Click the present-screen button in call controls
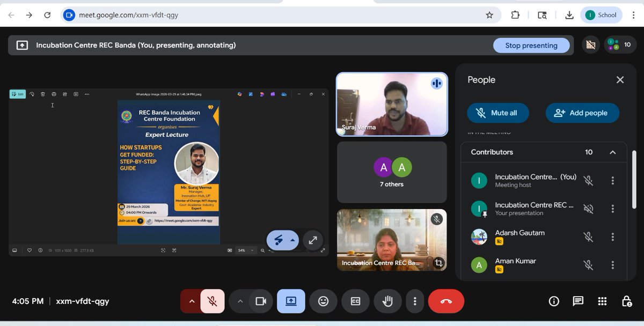The image size is (644, 326). click(x=291, y=301)
